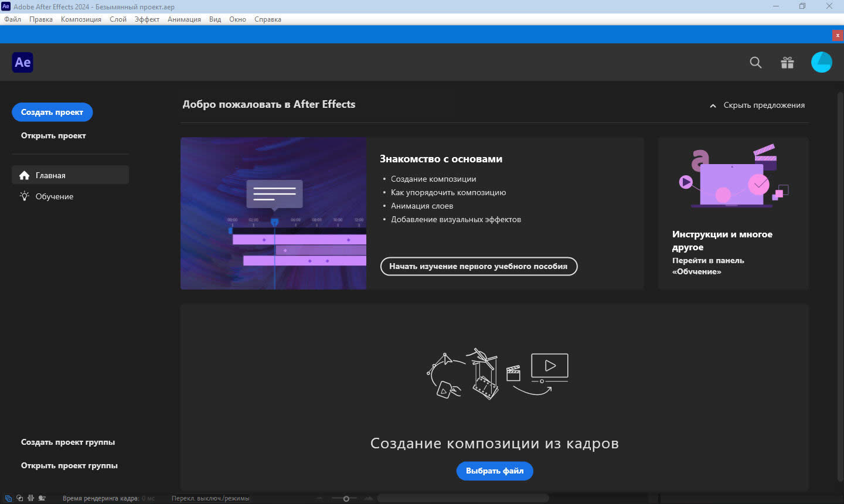Collapse suggestions with Скрыть предложения chevron
The image size is (844, 504).
tap(713, 105)
